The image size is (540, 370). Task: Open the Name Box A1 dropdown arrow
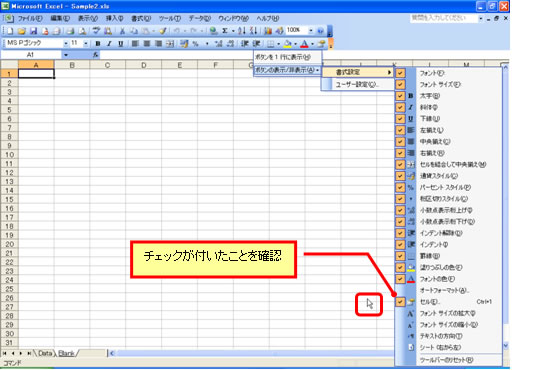65,55
